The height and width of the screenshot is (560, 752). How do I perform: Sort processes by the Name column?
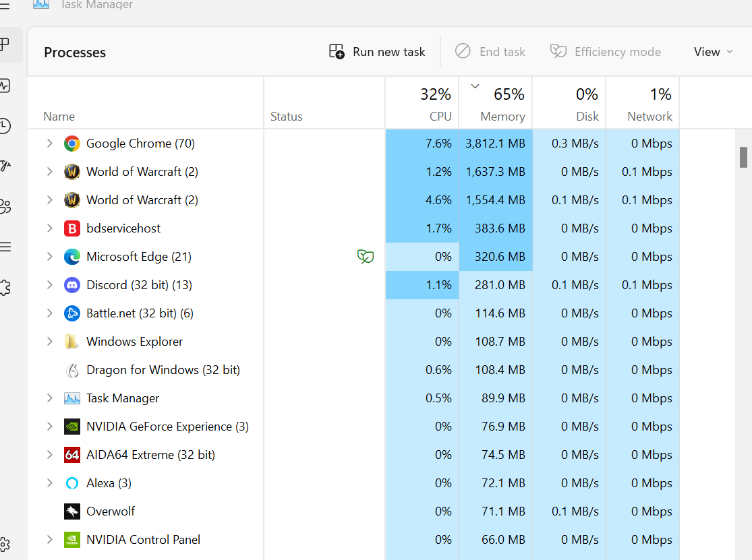(x=145, y=103)
